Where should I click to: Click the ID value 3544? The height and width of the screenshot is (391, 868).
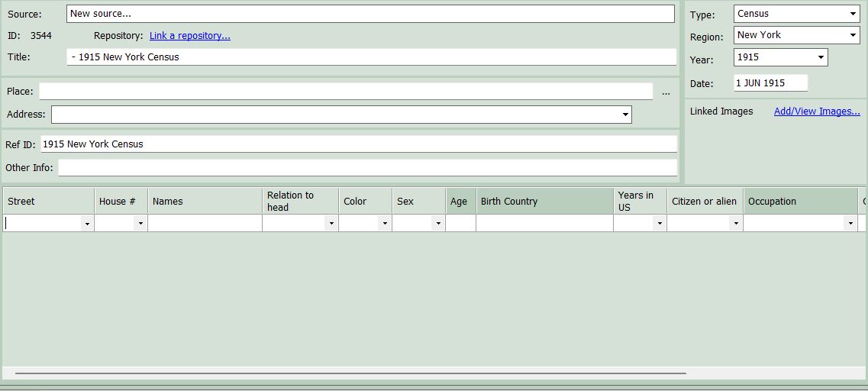point(41,36)
